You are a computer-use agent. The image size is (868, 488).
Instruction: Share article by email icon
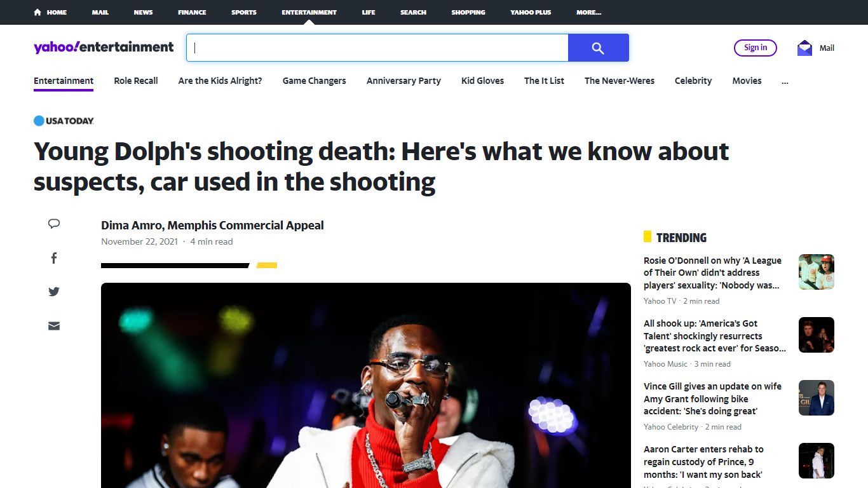(x=54, y=326)
